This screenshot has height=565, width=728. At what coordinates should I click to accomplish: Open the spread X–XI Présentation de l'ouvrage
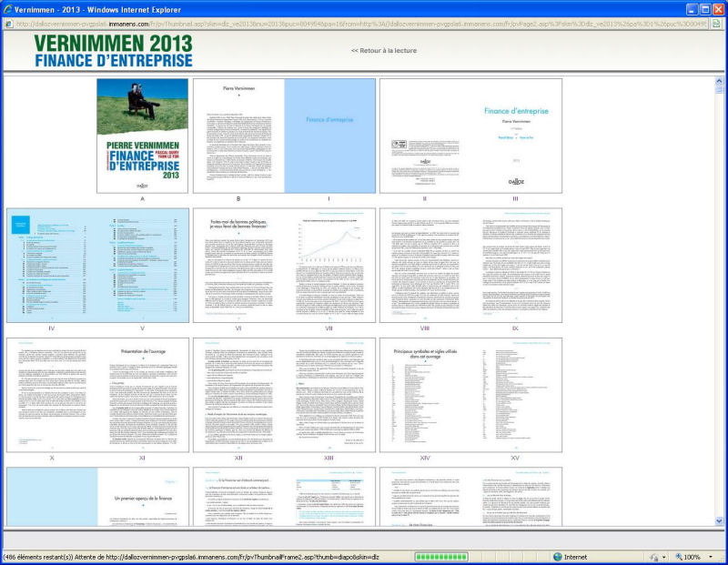coord(97,395)
